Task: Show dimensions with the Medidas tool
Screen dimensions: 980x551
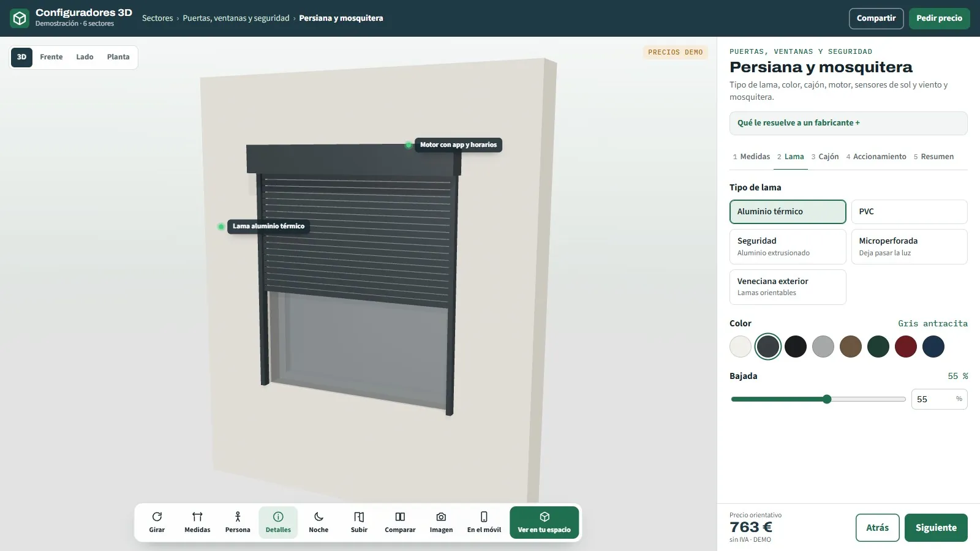Action: (x=197, y=522)
